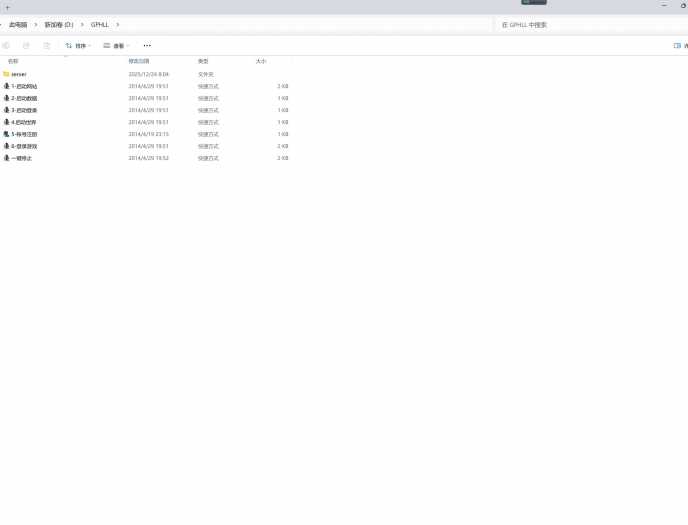Click the greyed-out delete icon in toolbar
This screenshot has height=525, width=688.
(47, 46)
